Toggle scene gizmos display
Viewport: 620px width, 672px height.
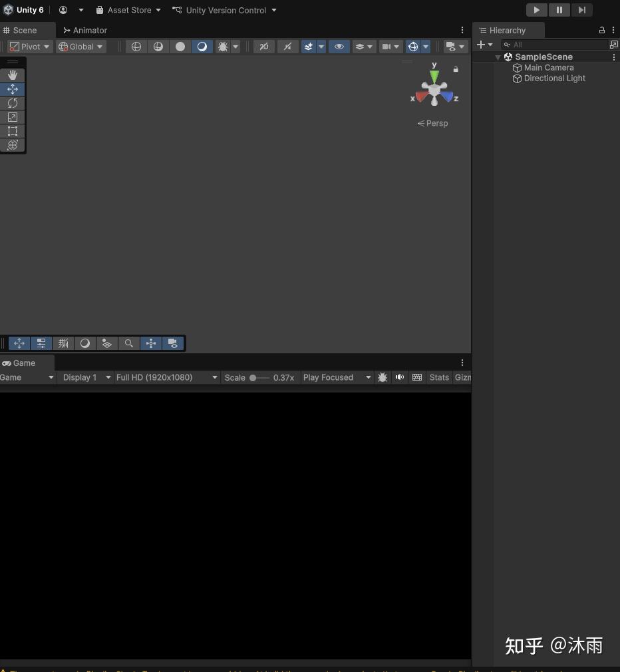coord(413,47)
